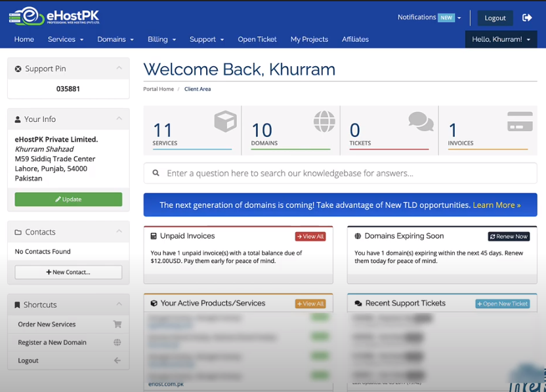Click the Client Area breadcrumb
The height and width of the screenshot is (392, 546).
click(x=198, y=89)
